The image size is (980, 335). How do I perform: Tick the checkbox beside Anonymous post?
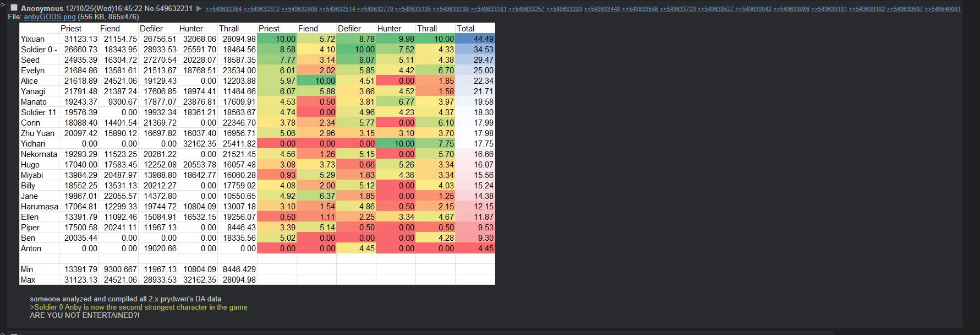coord(14,8)
